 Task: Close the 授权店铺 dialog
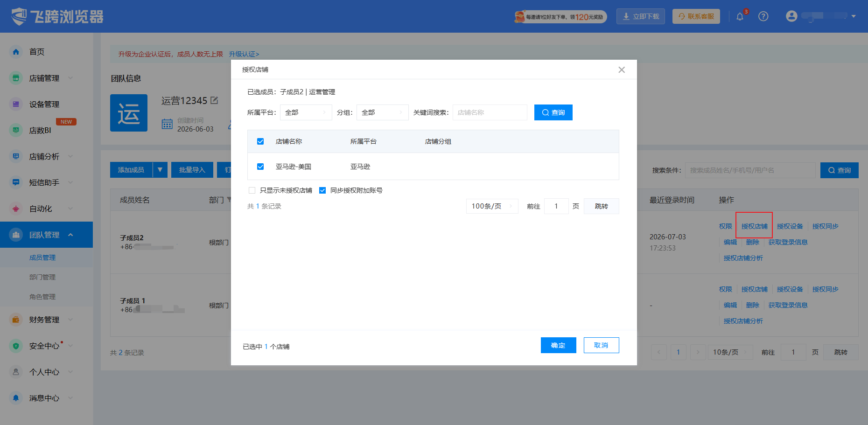(x=622, y=70)
